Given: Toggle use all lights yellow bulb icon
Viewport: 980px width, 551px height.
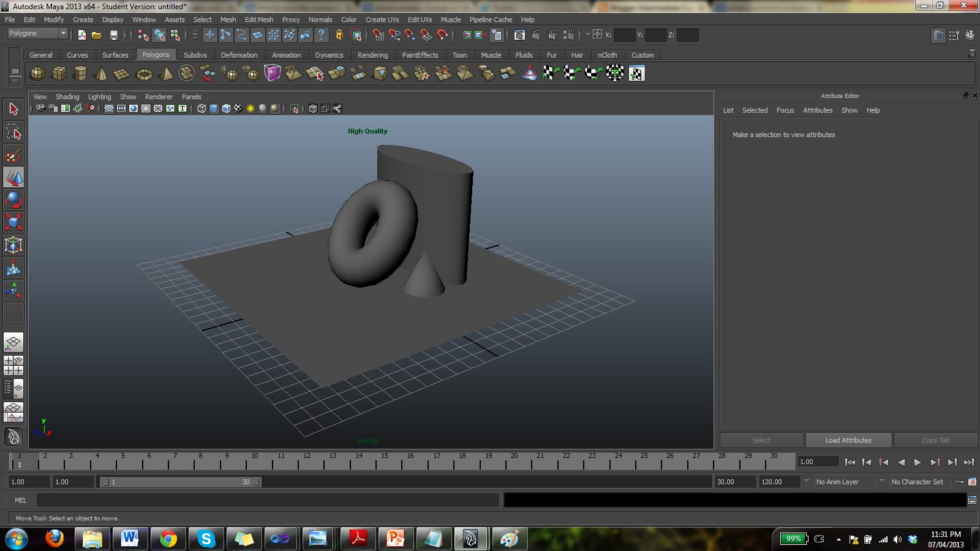Looking at the screenshot, I should 251,108.
